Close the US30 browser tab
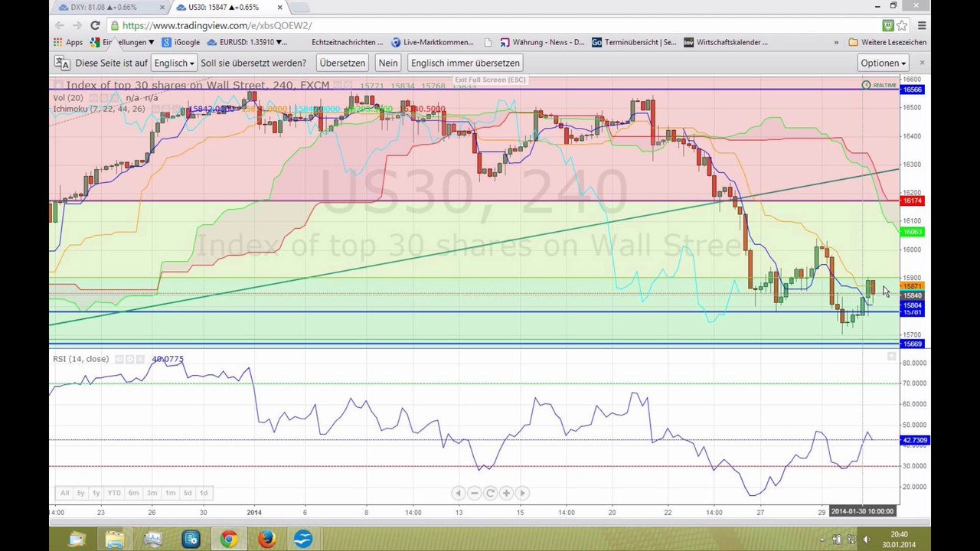The width and height of the screenshot is (980, 551). [x=280, y=8]
